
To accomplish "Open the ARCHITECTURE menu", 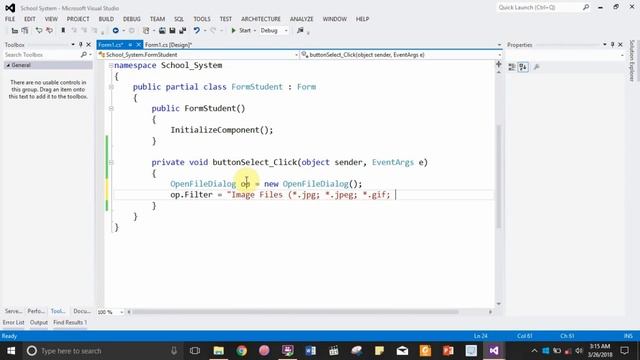I will pos(261,19).
